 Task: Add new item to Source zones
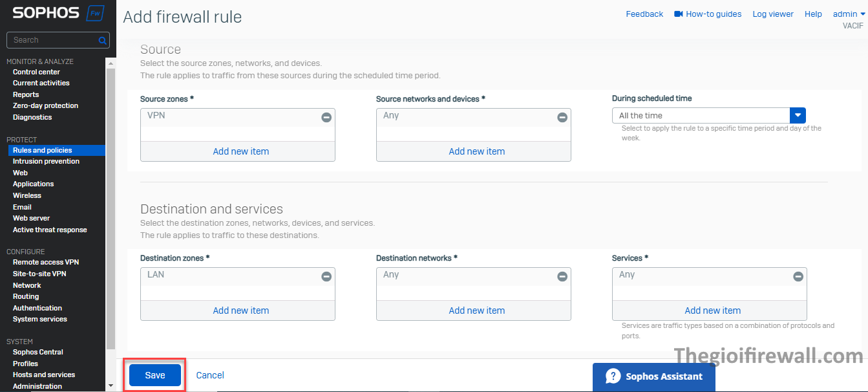240,151
